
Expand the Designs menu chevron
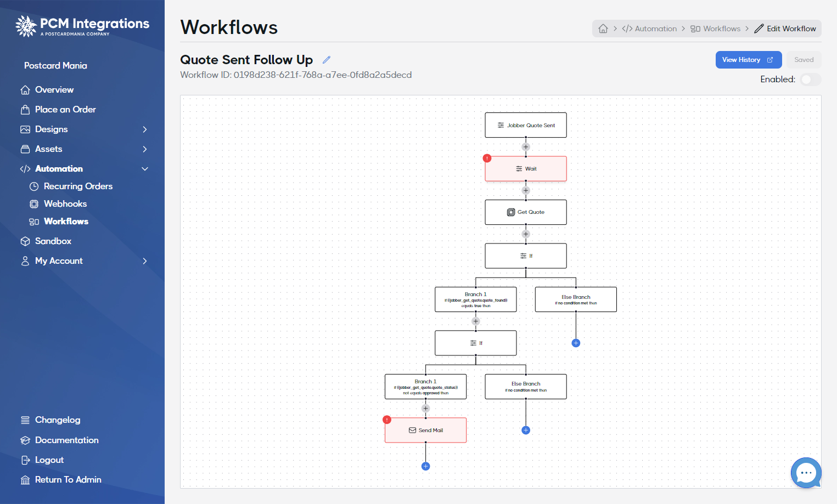point(145,129)
